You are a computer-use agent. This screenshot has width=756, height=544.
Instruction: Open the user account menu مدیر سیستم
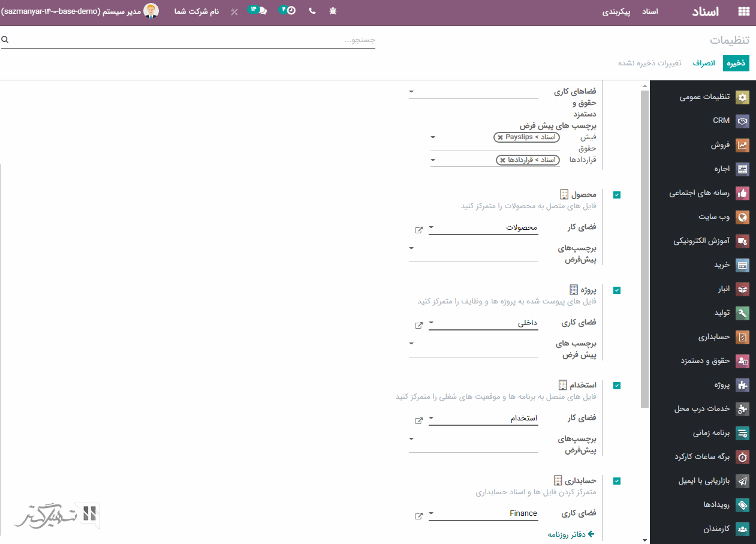80,11
